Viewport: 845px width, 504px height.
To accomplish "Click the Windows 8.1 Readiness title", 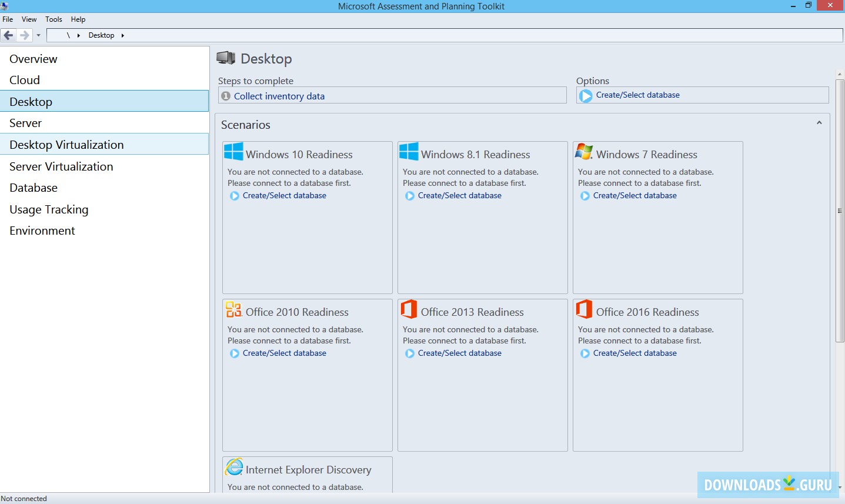I will coord(476,155).
